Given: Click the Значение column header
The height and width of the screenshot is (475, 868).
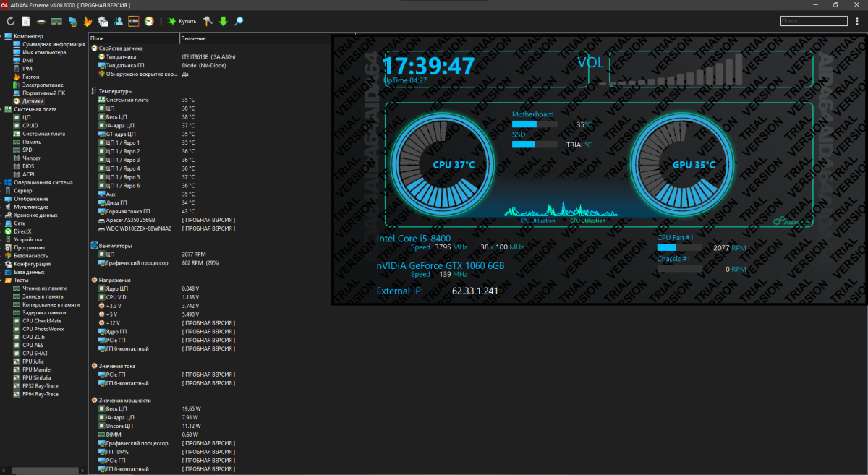Looking at the screenshot, I should (194, 38).
